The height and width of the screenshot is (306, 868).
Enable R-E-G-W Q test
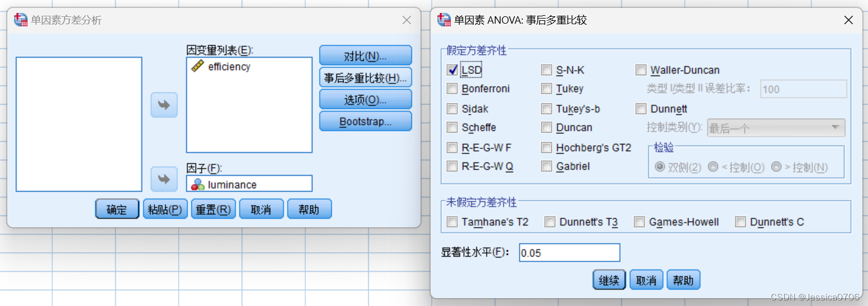point(452,166)
